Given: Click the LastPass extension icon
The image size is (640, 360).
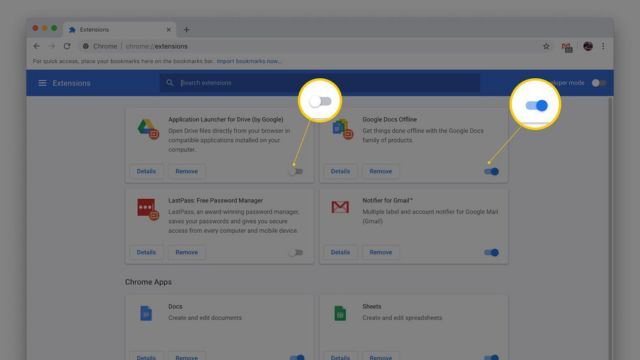Looking at the screenshot, I should click(x=147, y=209).
